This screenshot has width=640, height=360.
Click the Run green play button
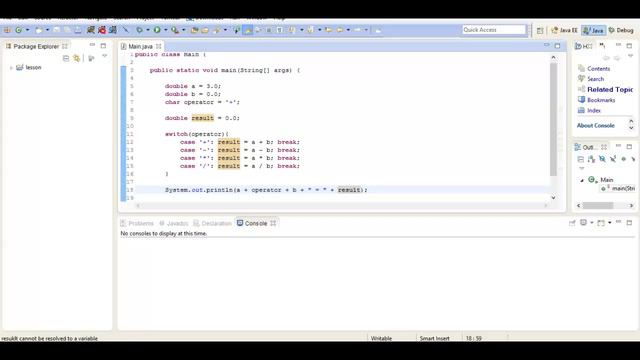coord(157,30)
